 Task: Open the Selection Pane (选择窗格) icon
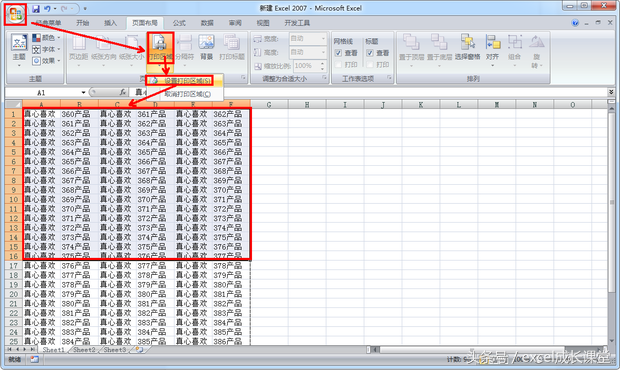[467, 48]
